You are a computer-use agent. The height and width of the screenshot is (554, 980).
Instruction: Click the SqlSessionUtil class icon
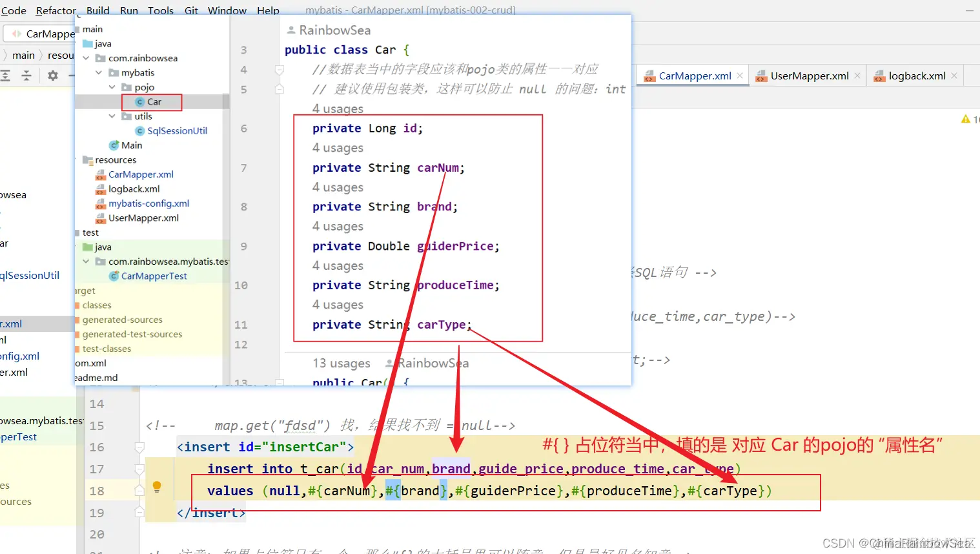[x=139, y=131]
